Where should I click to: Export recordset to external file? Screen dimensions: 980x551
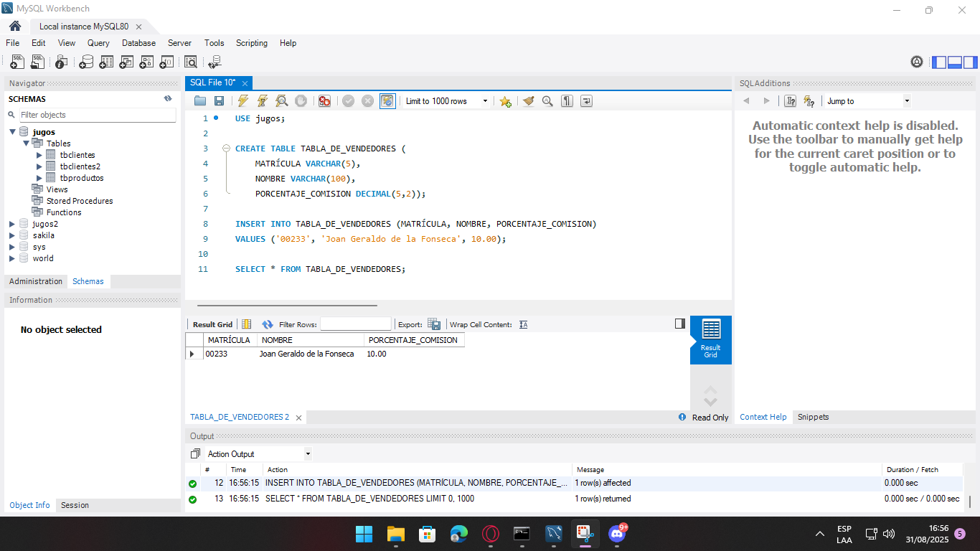[434, 324]
